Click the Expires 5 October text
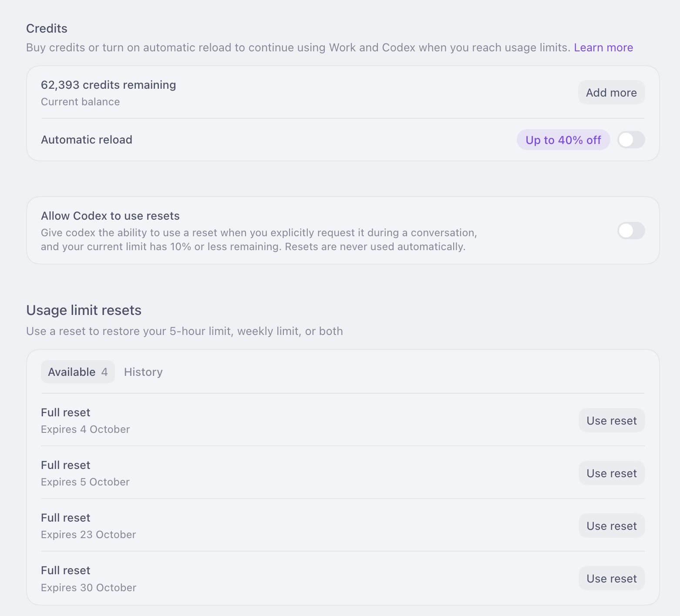Screen dimensions: 680x616 85,482
